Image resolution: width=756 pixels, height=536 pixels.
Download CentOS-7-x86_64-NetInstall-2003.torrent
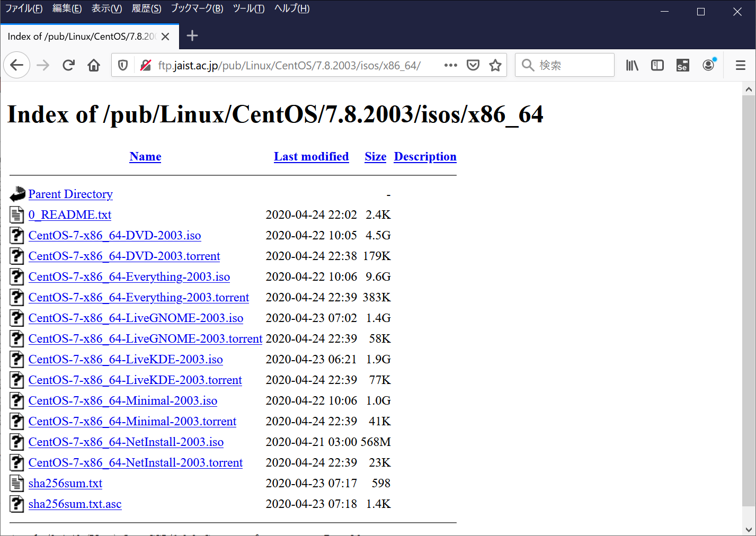coord(136,462)
